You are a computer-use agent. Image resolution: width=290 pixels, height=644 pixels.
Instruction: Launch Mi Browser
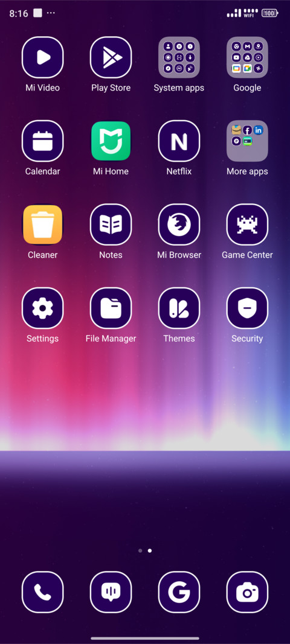point(179,225)
